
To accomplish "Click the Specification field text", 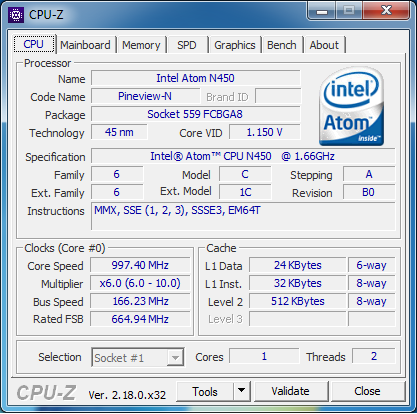I will point(243,156).
